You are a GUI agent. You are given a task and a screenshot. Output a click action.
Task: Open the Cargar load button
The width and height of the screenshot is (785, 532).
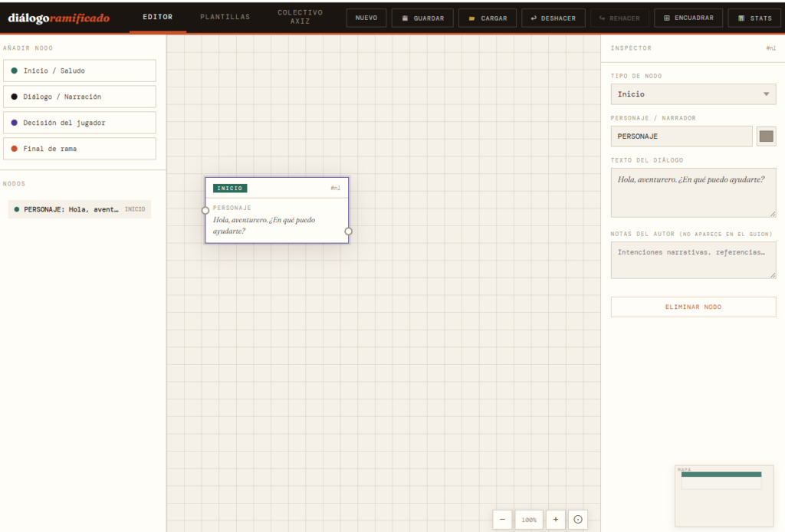pyautogui.click(x=488, y=18)
